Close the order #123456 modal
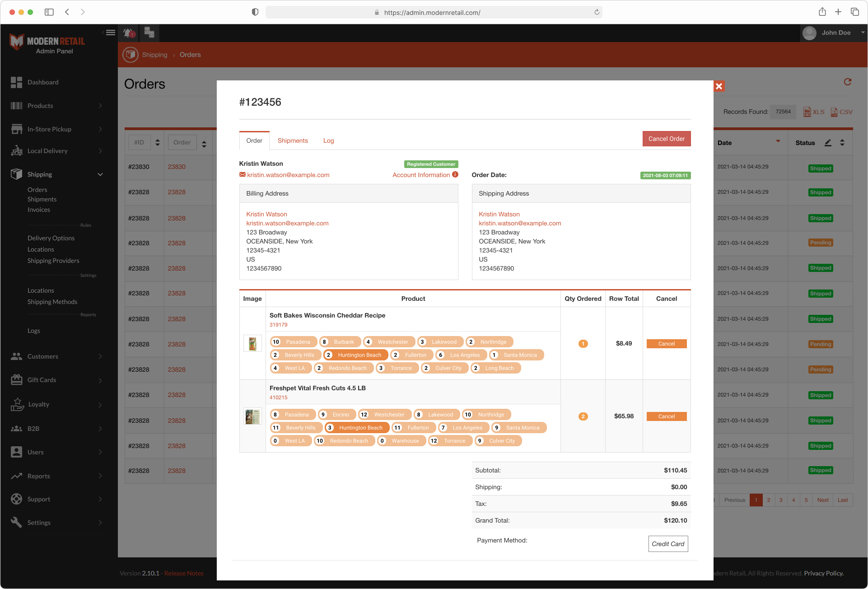868x589 pixels. pyautogui.click(x=719, y=86)
